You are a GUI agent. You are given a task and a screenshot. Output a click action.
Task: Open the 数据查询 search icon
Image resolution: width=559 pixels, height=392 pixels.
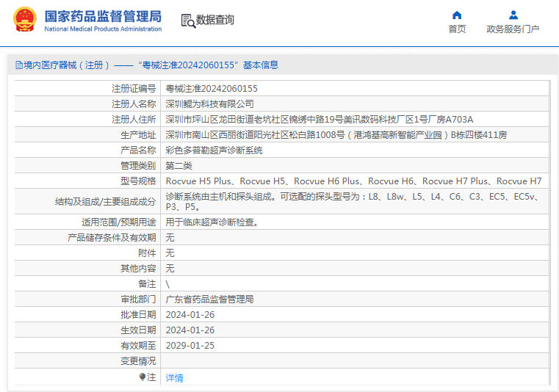[188, 21]
